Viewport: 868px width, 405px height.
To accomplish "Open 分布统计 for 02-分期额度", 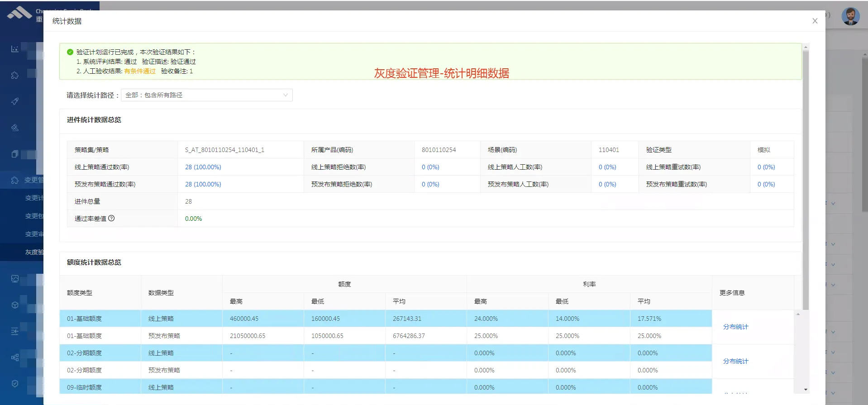I will pos(735,361).
